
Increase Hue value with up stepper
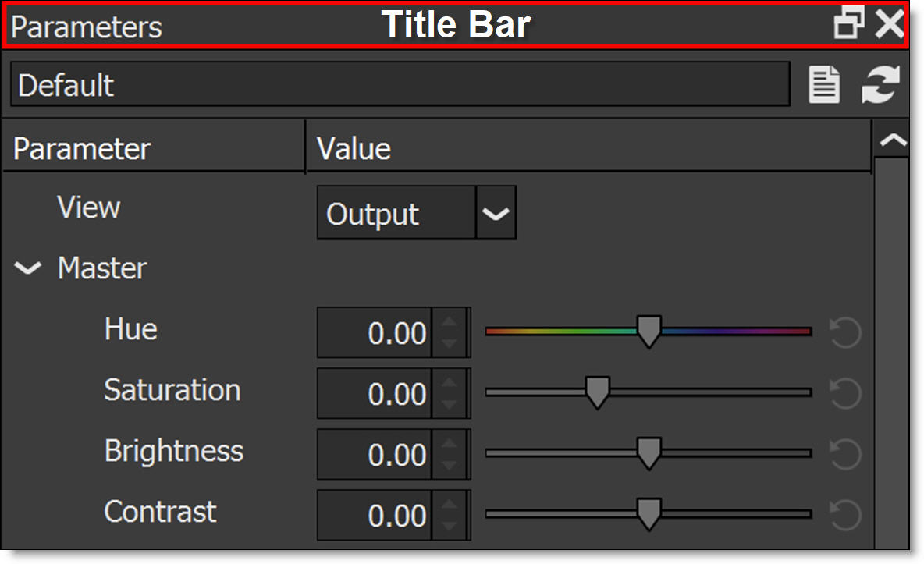(x=450, y=323)
